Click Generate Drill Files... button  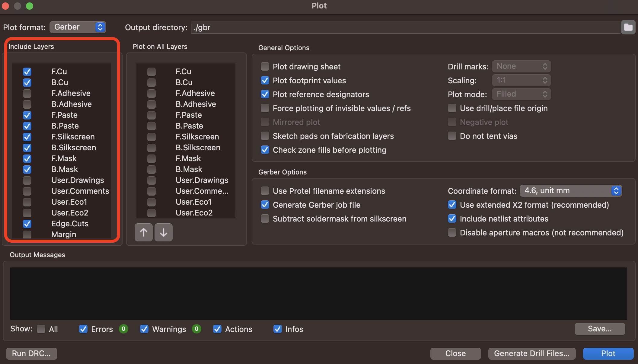[532, 353]
